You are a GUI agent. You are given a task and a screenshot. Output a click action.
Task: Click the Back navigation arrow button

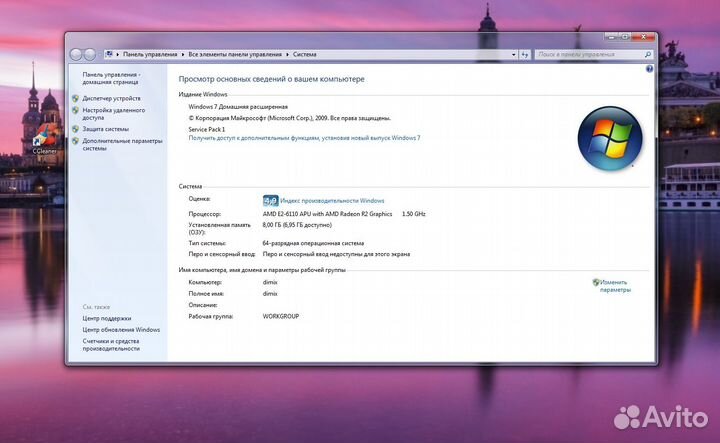click(x=76, y=55)
